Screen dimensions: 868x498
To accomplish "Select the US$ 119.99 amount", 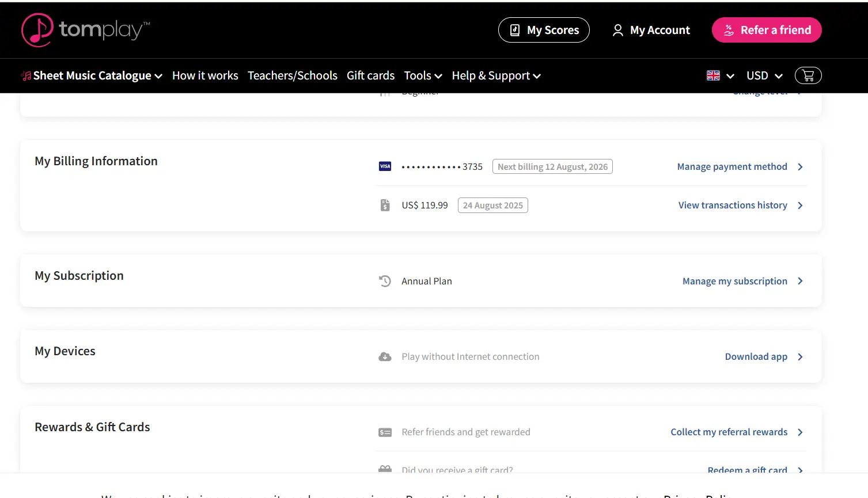I will click(x=424, y=205).
